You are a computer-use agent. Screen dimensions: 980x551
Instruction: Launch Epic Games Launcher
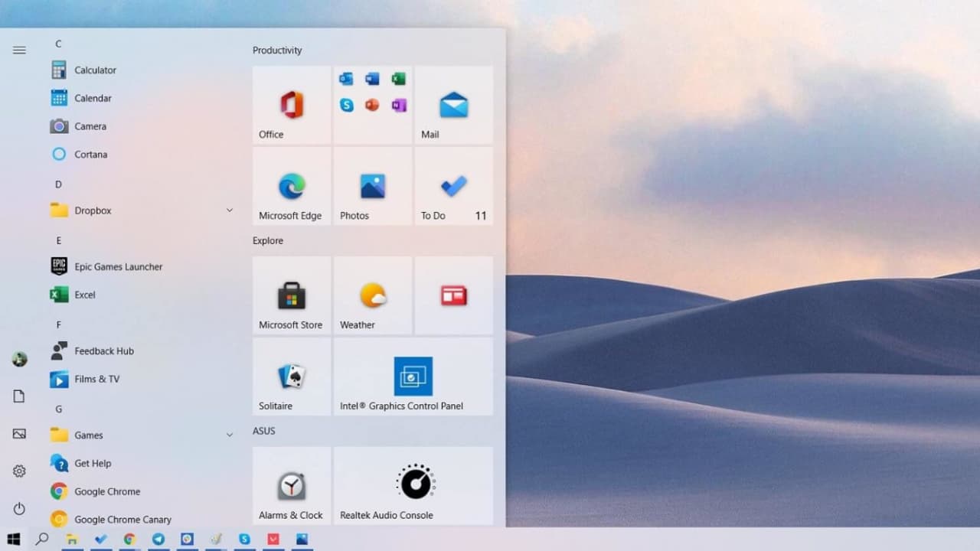(142, 267)
